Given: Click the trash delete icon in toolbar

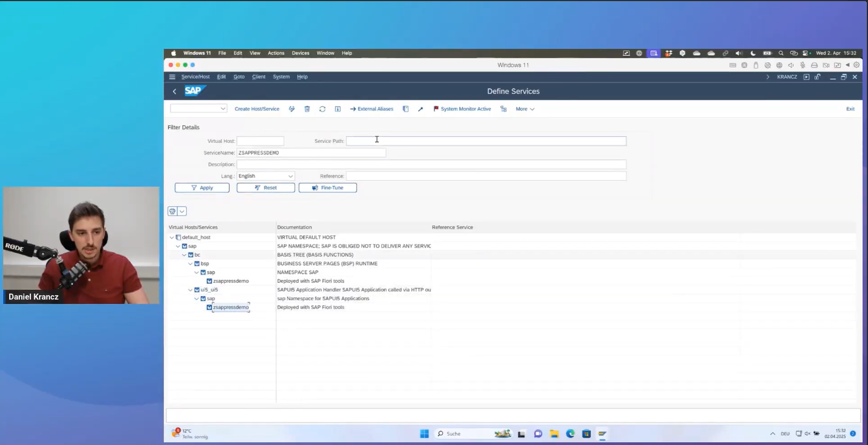Looking at the screenshot, I should 307,109.
